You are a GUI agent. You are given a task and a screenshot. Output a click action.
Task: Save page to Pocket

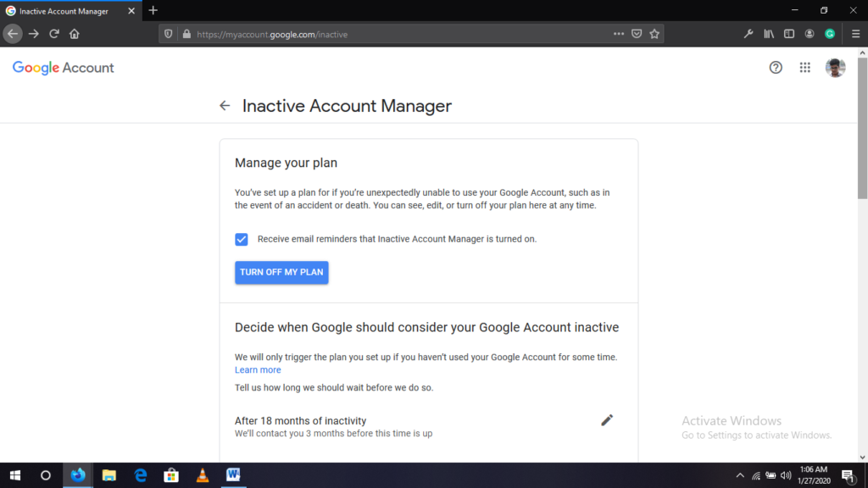(x=637, y=34)
